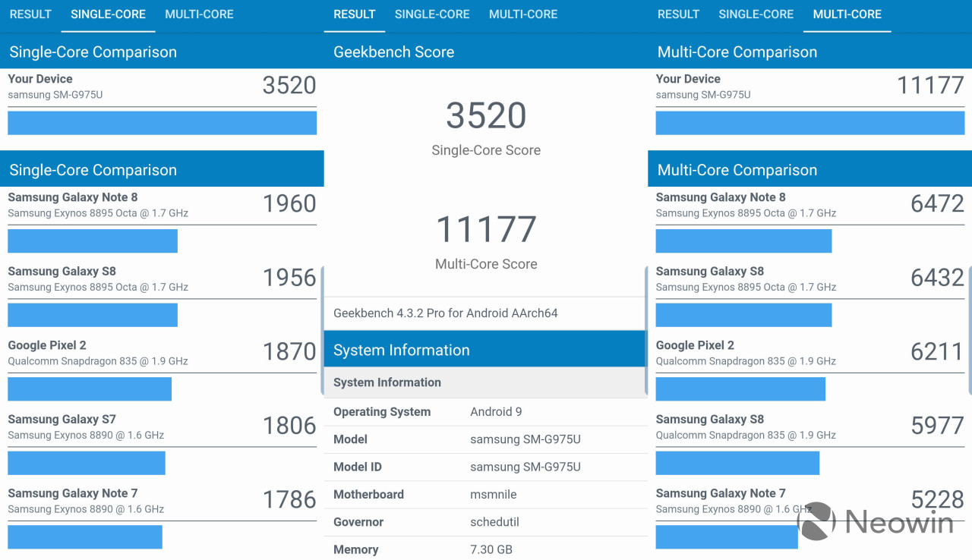
Task: Click the Your Device score 3520 in Single-Core Comparison
Action: pyautogui.click(x=289, y=85)
